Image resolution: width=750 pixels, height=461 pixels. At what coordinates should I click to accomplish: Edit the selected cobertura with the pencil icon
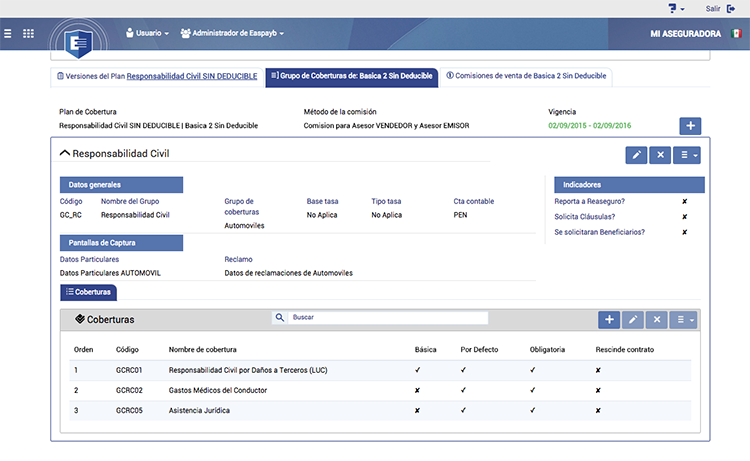click(633, 319)
